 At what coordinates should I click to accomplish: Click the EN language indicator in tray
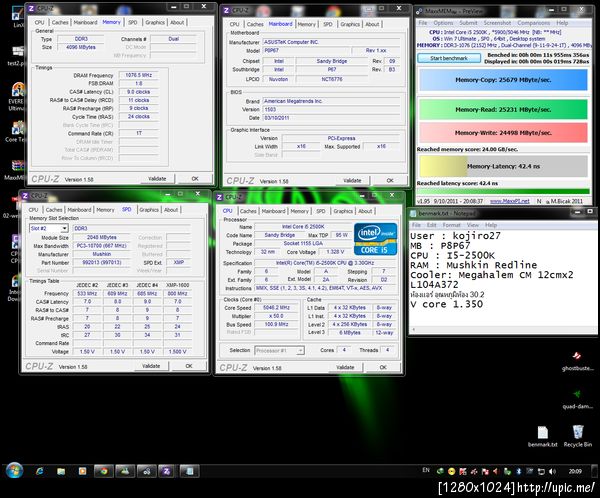[x=426, y=470]
